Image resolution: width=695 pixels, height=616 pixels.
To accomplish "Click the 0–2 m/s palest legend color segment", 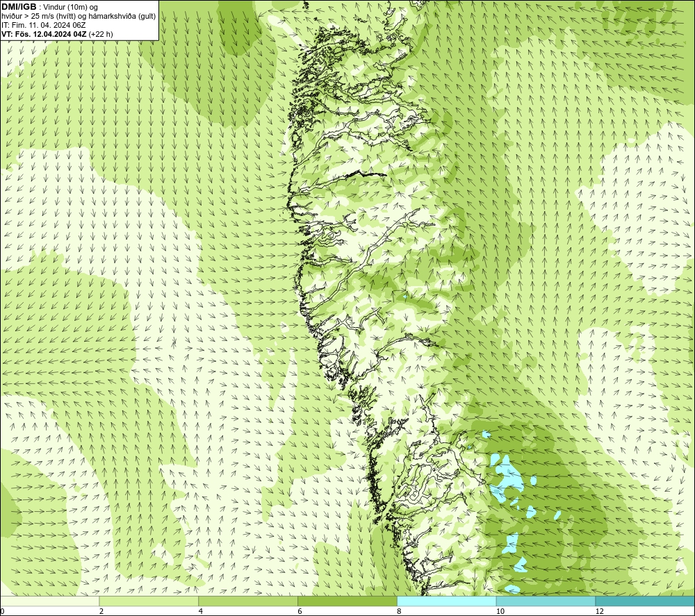I will (49, 601).
